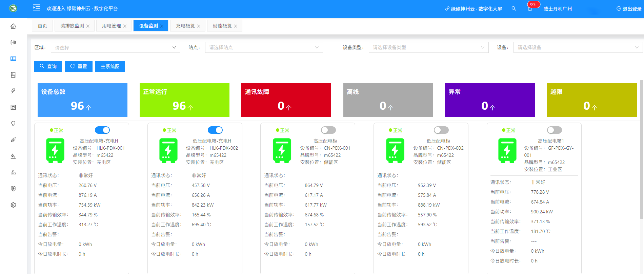This screenshot has height=274, width=644.
Task: Open the shield security sidebar icon
Action: coord(13,189)
